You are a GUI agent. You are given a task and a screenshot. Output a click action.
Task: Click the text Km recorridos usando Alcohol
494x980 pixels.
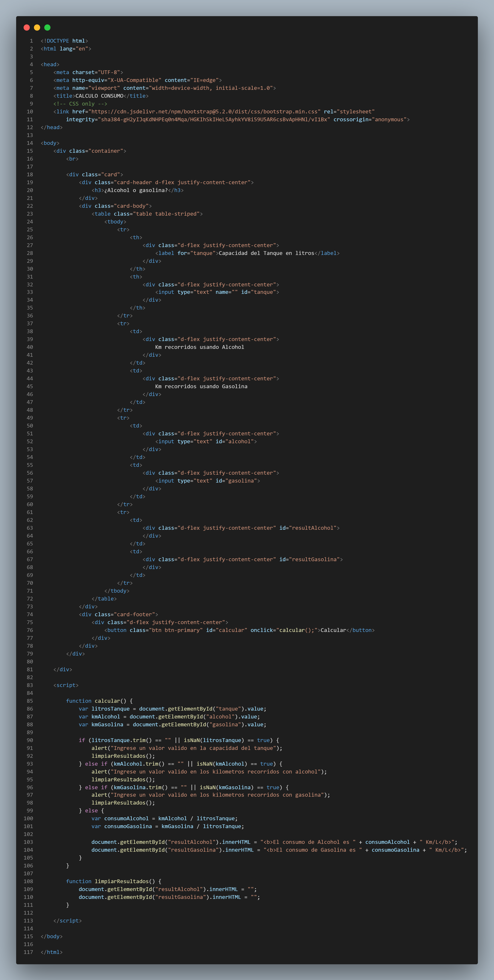pos(200,347)
